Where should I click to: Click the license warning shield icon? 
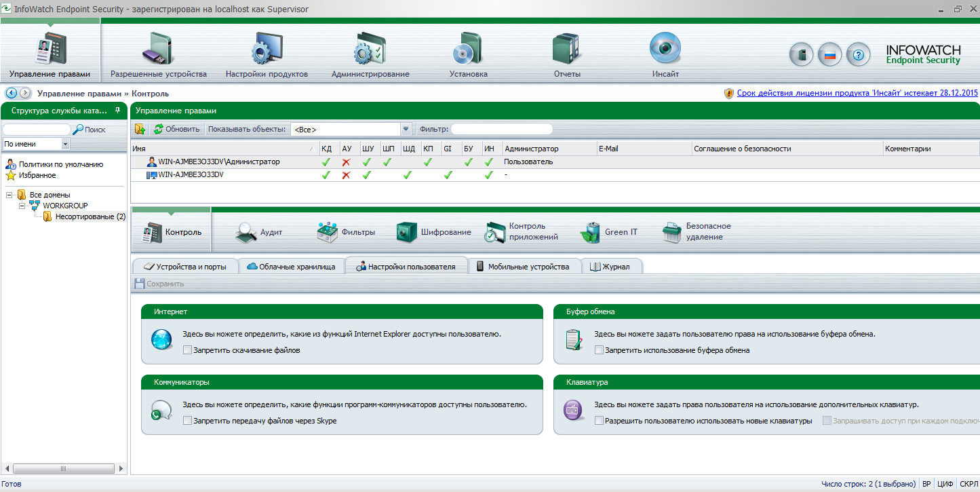pyautogui.click(x=729, y=93)
